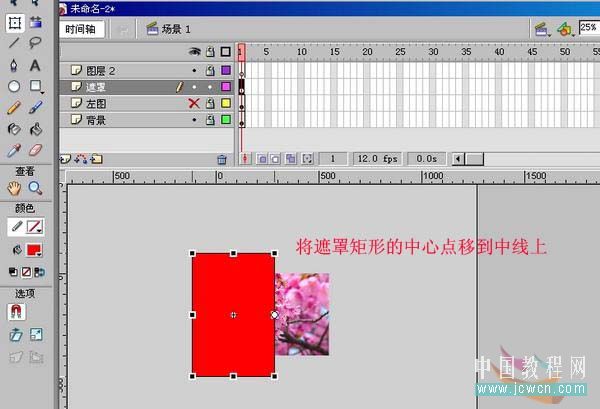Open the Edit Scene dropdown
The height and width of the screenshot is (409, 600).
(x=542, y=29)
